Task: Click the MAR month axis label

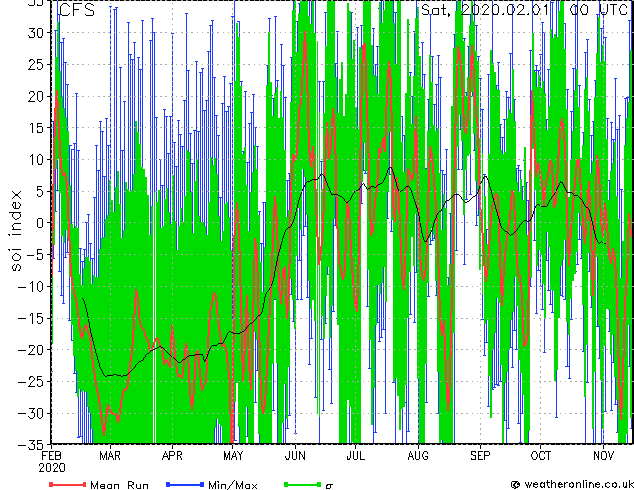Action: pos(110,456)
